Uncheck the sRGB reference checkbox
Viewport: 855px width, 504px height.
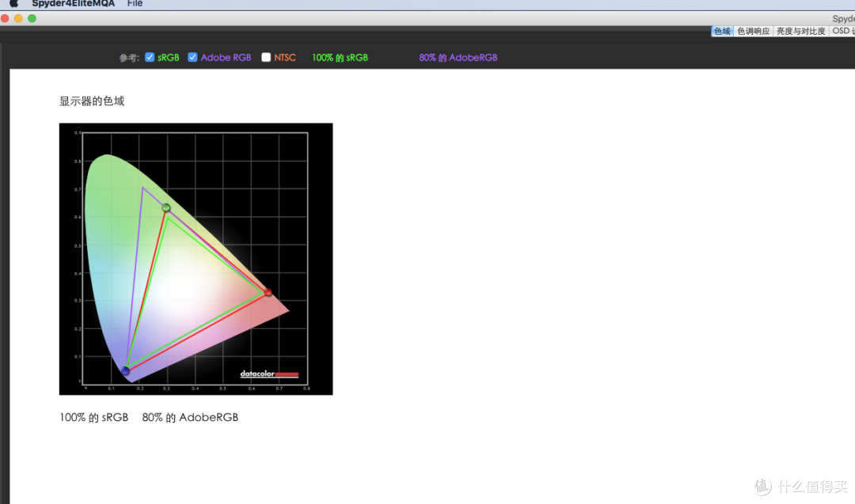click(150, 57)
